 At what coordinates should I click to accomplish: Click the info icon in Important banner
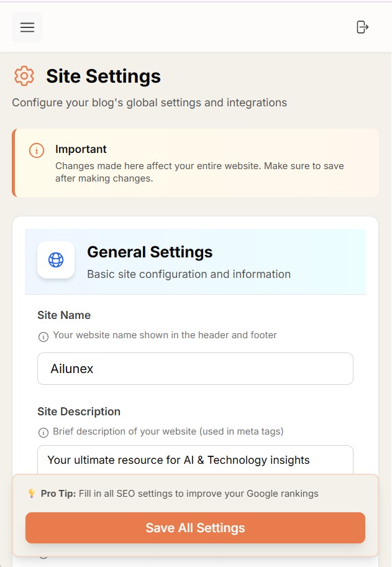[37, 150]
